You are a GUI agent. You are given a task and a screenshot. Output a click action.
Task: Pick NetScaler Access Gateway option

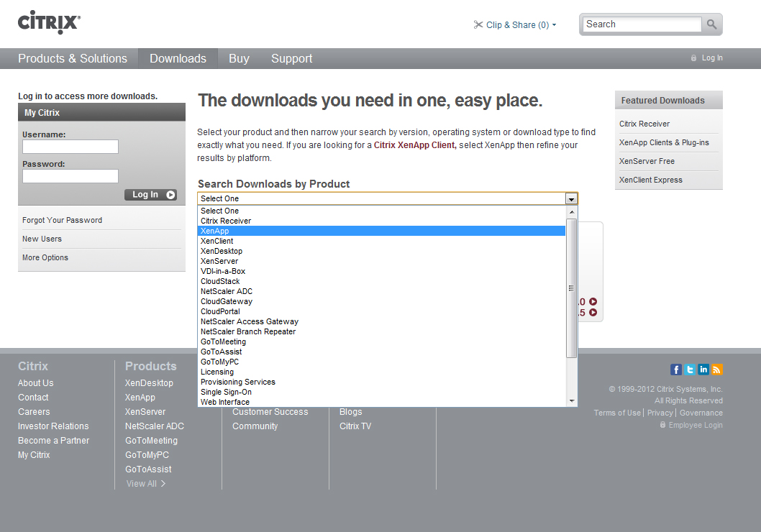tap(382, 321)
